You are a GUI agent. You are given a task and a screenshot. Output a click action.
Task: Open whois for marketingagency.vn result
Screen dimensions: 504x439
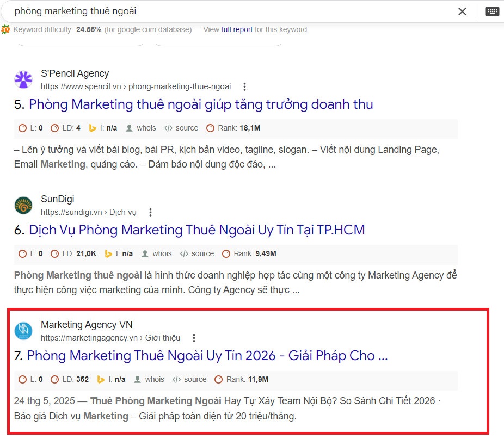click(149, 380)
